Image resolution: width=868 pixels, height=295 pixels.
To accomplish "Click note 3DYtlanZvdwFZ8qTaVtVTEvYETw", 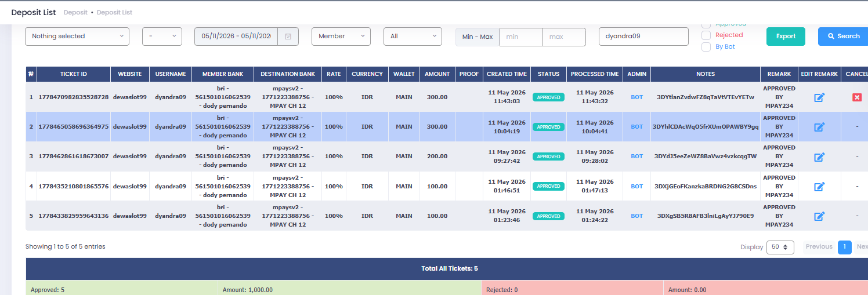I will 706,97.
